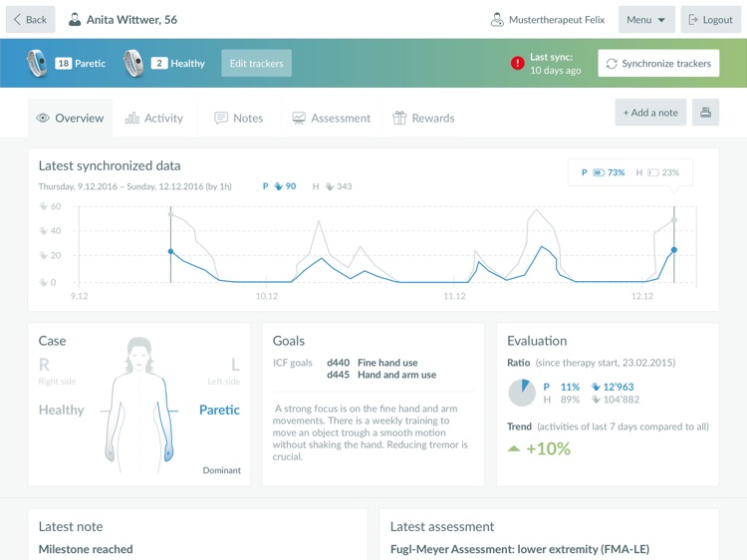Select the blue end data point on chart
This screenshot has height=560, width=747.
click(x=674, y=250)
